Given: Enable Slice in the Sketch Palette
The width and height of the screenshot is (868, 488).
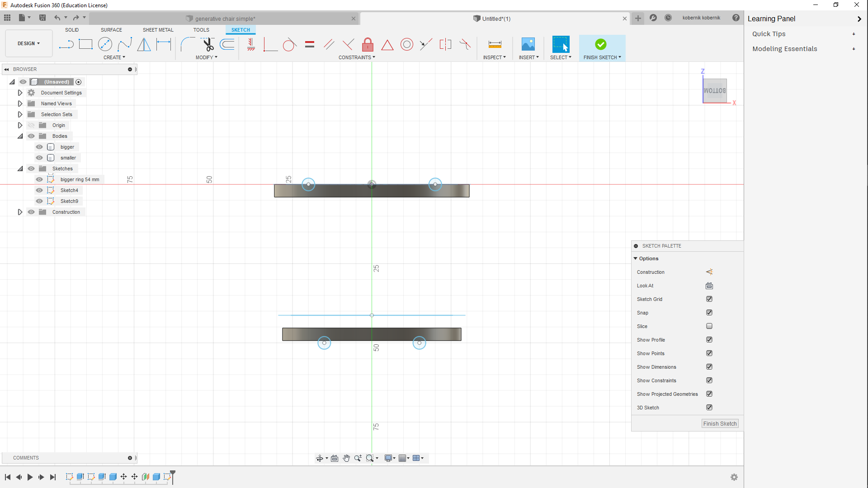Looking at the screenshot, I should (709, 326).
